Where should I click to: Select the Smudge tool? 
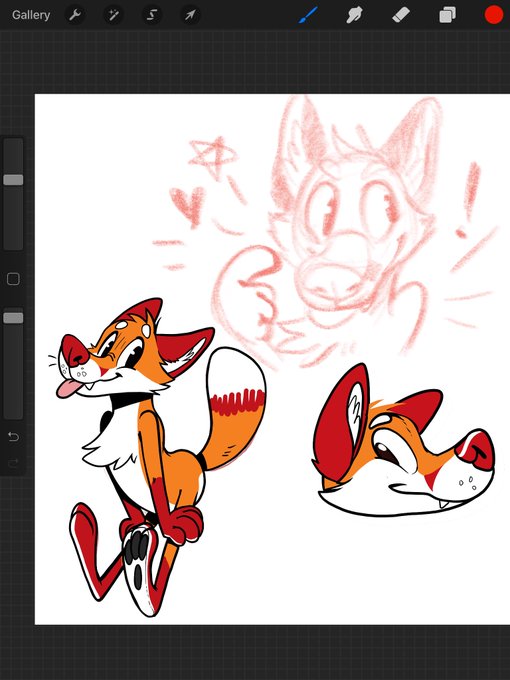[x=354, y=15]
